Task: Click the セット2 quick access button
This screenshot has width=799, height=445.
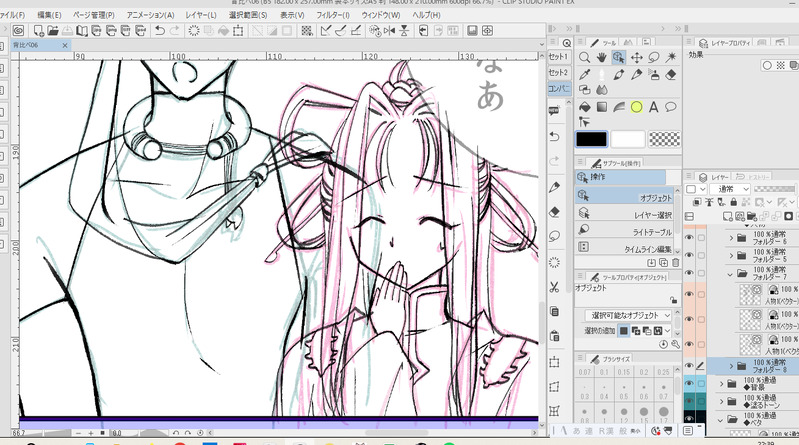Action: [558, 72]
